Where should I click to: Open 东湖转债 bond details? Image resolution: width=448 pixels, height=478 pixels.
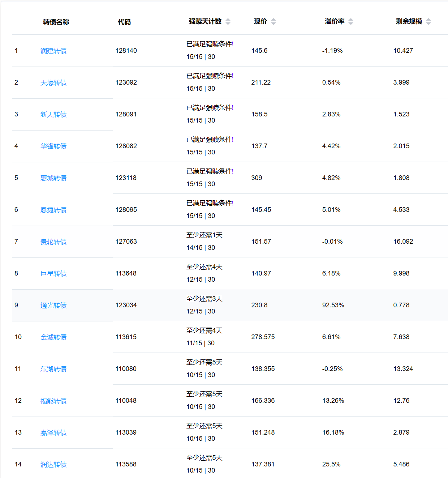point(53,369)
